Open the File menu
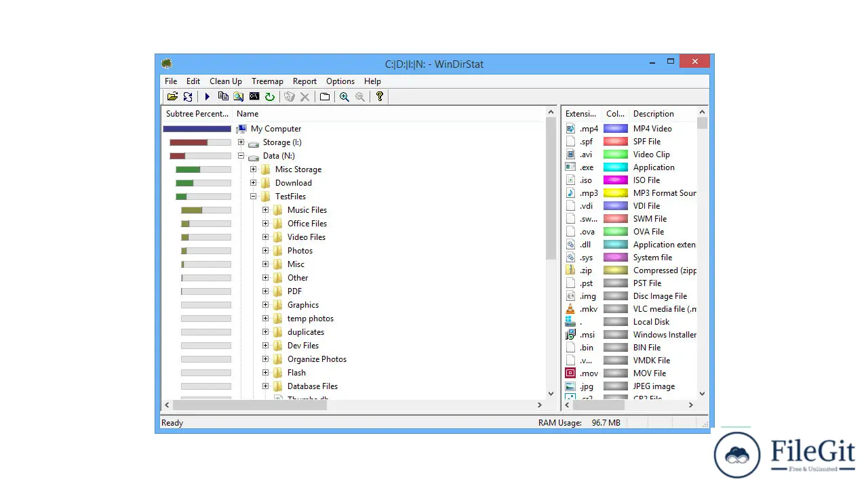 [171, 81]
